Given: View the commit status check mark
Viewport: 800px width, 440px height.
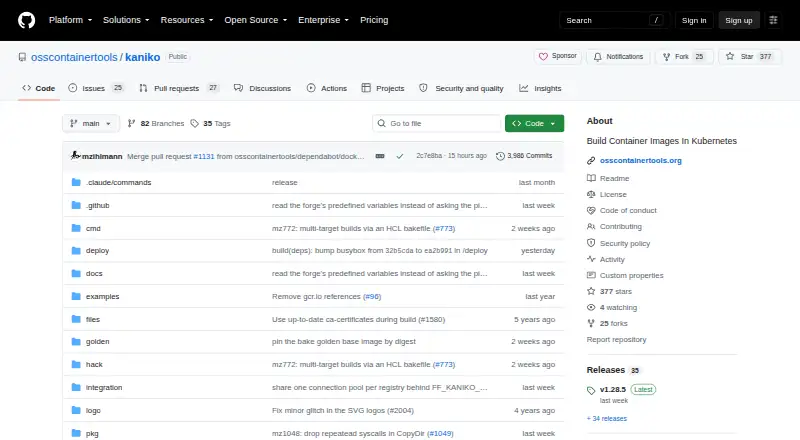Looking at the screenshot, I should point(399,156).
